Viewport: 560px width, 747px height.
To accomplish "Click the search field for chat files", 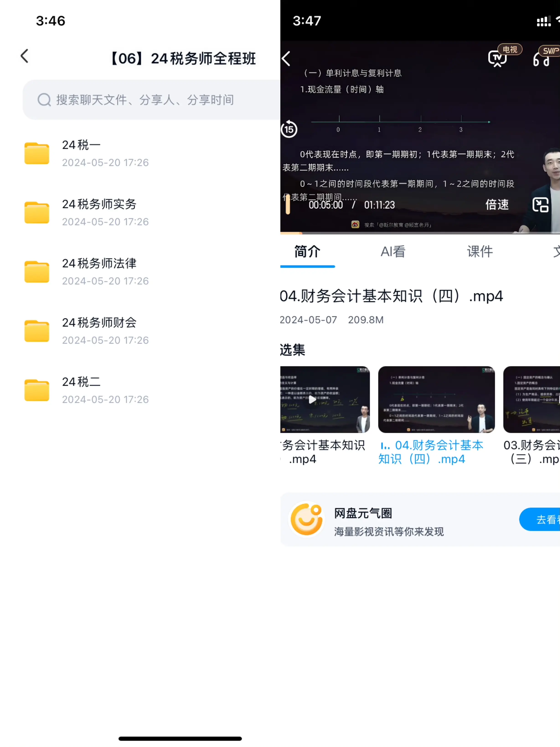I will pyautogui.click(x=152, y=100).
